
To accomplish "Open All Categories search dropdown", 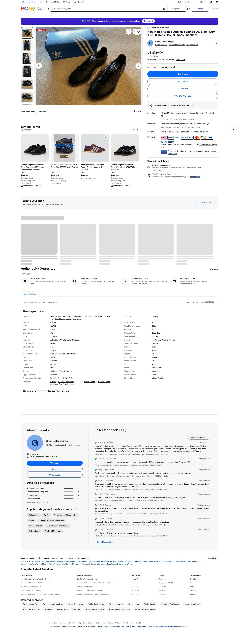I will [177, 9].
